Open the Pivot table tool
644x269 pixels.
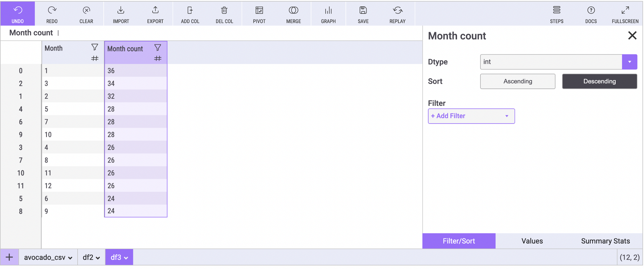click(x=259, y=11)
